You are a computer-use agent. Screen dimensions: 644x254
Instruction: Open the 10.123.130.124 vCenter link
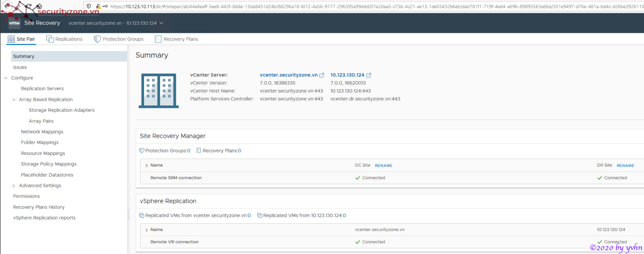click(x=347, y=75)
